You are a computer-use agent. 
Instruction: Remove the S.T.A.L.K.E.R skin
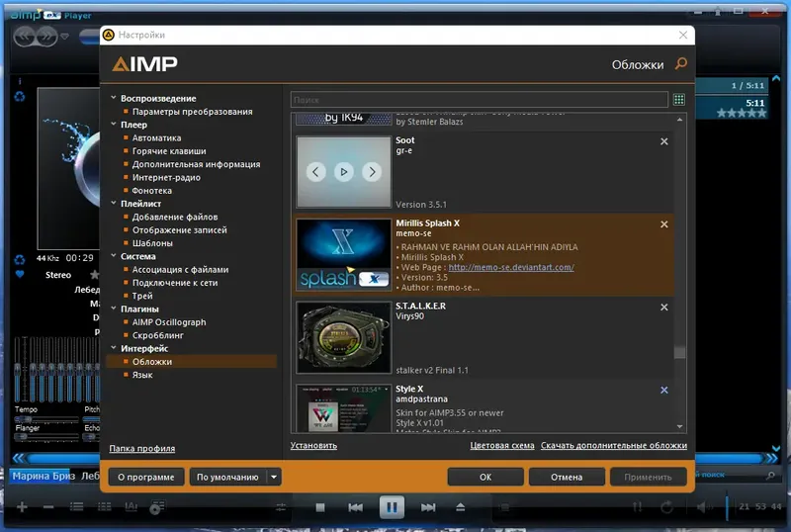coord(663,308)
